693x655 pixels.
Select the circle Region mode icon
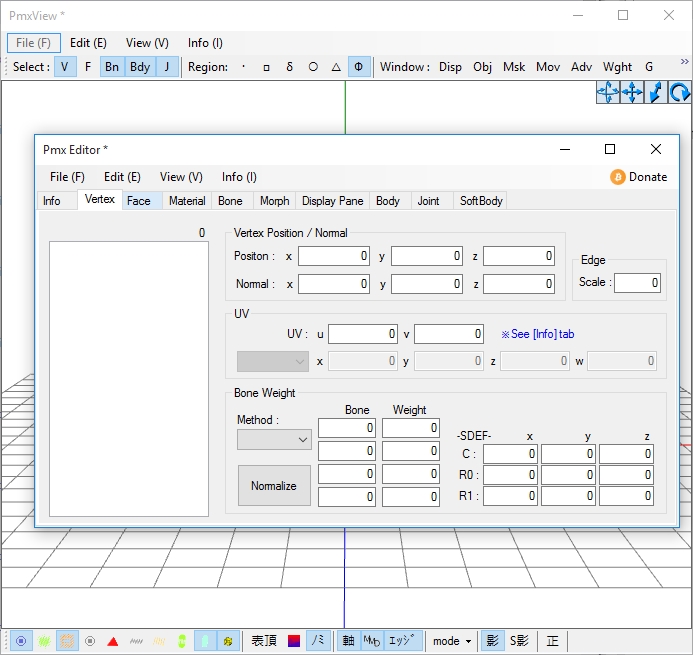313,67
